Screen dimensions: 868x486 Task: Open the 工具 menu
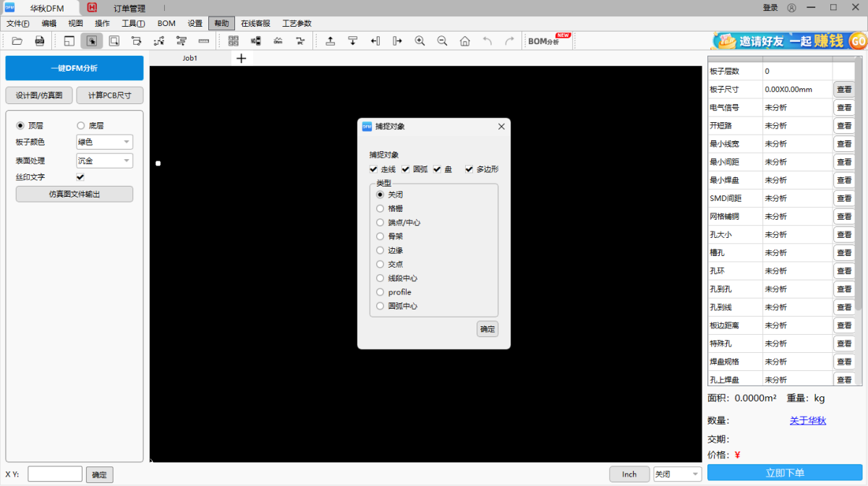pyautogui.click(x=133, y=23)
